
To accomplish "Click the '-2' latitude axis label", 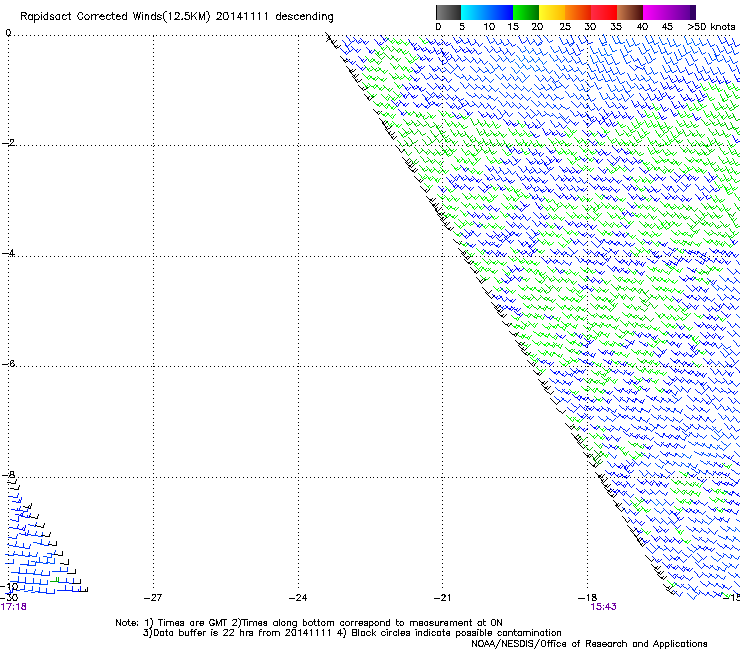I will pos(8,143).
